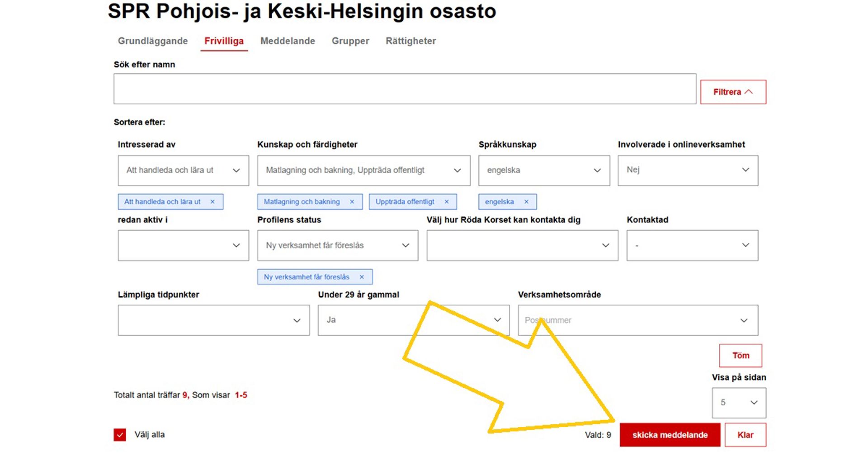Image resolution: width=868 pixels, height=456 pixels.
Task: Open the 'redan aktiv i' dropdown
Action: tap(183, 245)
